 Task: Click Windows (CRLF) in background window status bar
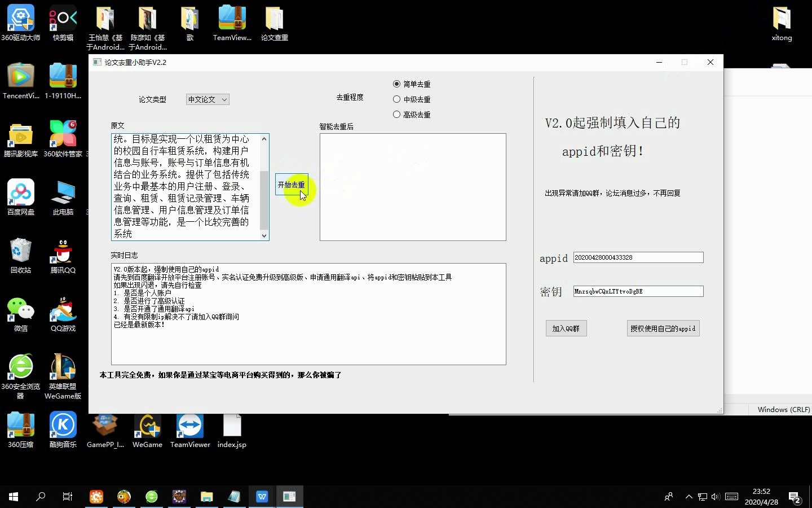(783, 409)
